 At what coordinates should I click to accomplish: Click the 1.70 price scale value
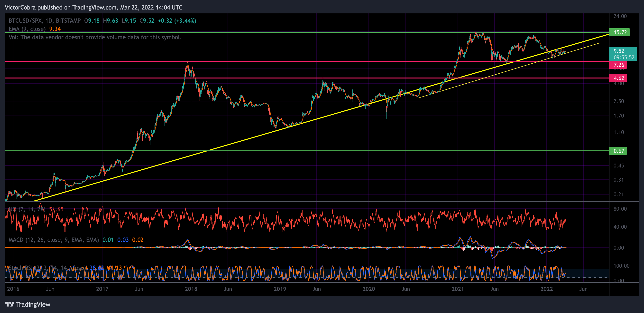coord(619,116)
